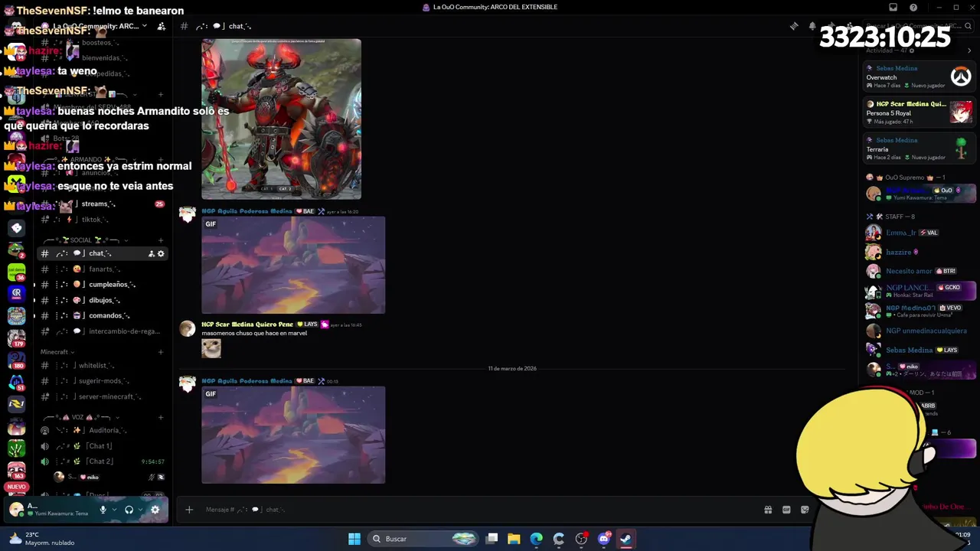Open server header dropdown menu
This screenshot has height=551, width=980.
click(x=96, y=26)
